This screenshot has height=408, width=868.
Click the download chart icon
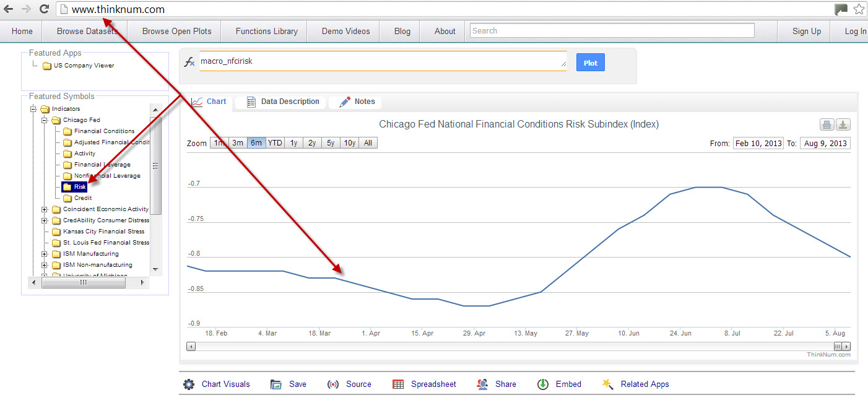[x=843, y=125]
